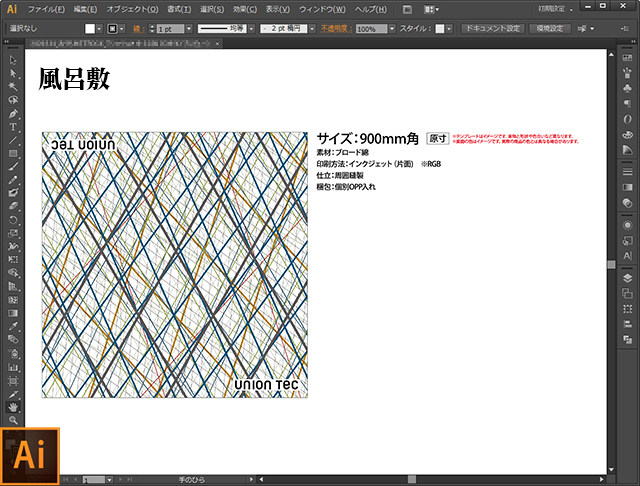The width and height of the screenshot is (640, 486).
Task: Activate the Type (T) tool
Action: point(13,127)
